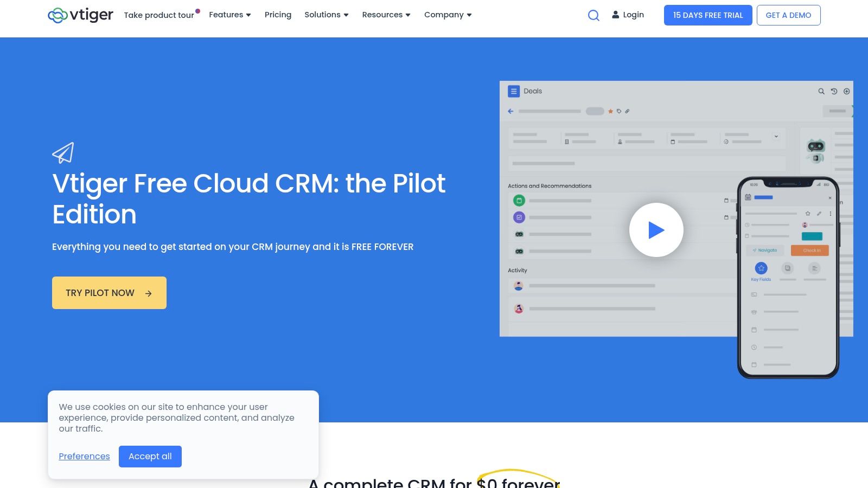The width and height of the screenshot is (868, 488).
Task: Expand the Features dropdown menu
Action: click(230, 15)
